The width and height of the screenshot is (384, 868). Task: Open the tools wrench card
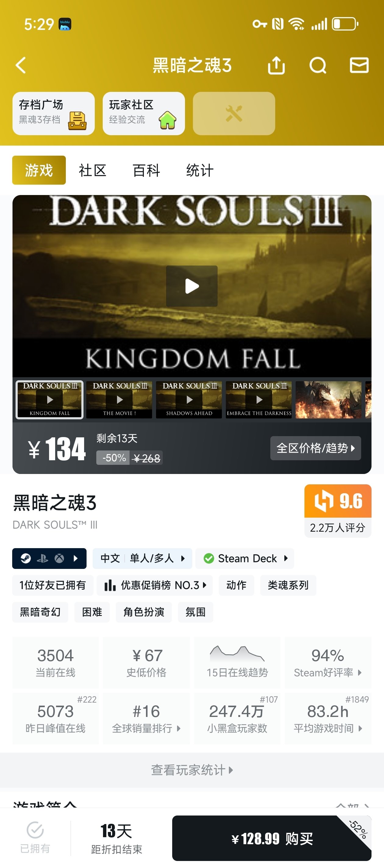coord(234,114)
